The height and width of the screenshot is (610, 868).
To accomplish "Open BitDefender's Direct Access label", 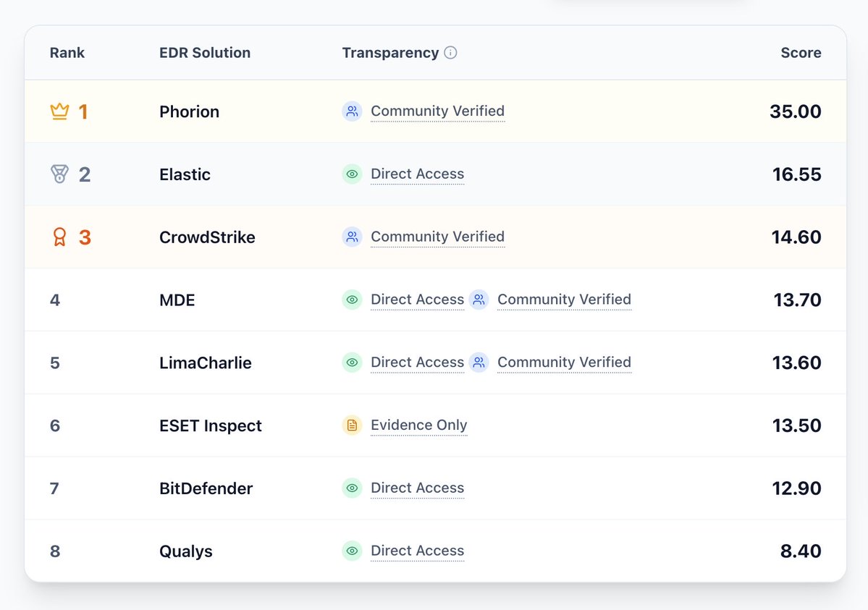I will 418,488.
